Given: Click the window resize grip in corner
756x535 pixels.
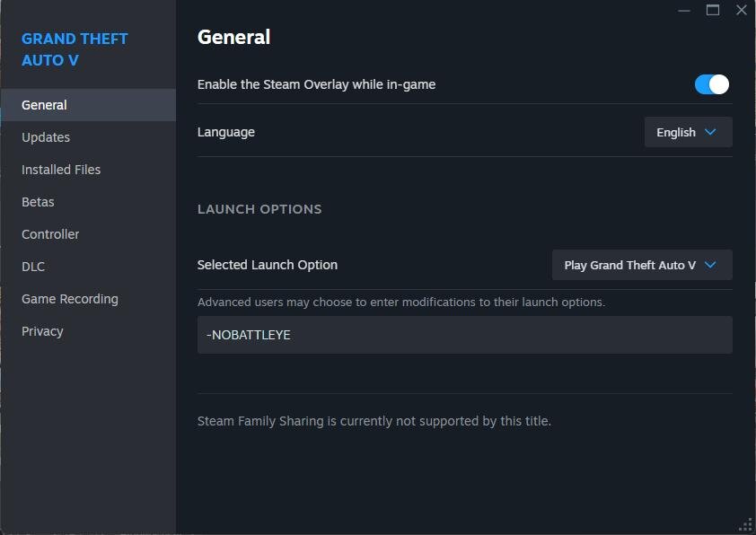Looking at the screenshot, I should pyautogui.click(x=745, y=524).
